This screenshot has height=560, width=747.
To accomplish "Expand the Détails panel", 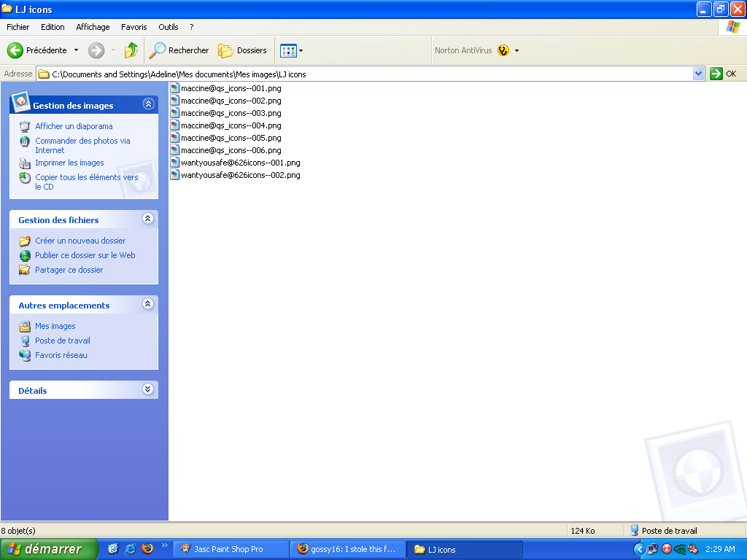I will click(x=148, y=389).
